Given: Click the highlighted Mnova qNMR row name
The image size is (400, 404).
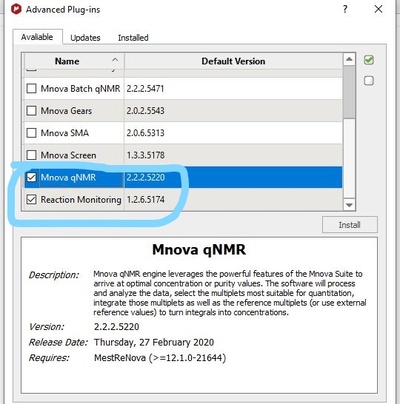Looking at the screenshot, I should pyautogui.click(x=68, y=177).
